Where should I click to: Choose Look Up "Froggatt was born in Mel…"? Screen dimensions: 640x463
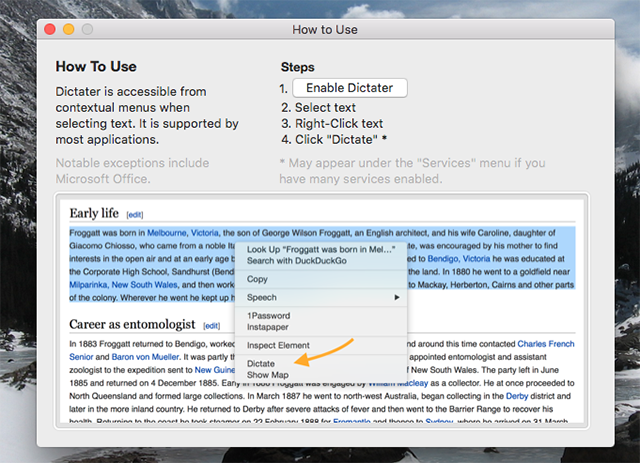[321, 249]
